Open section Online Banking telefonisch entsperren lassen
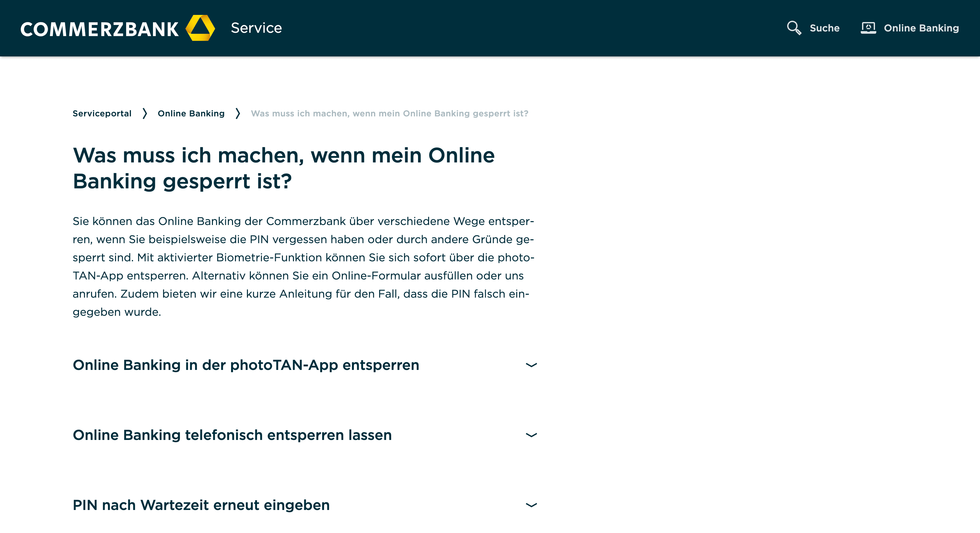Screen dimensions: 980x533 tap(232, 435)
